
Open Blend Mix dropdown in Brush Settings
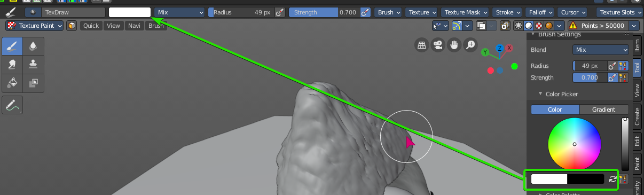coord(601,50)
